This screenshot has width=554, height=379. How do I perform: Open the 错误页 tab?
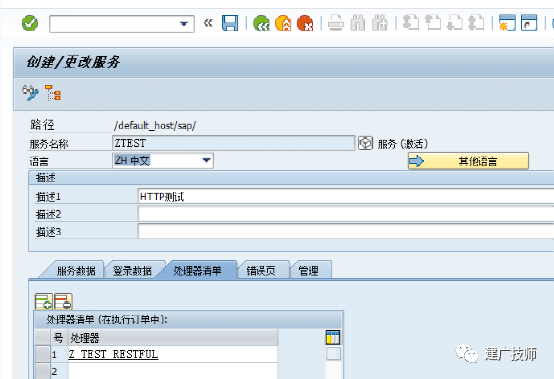(x=261, y=271)
